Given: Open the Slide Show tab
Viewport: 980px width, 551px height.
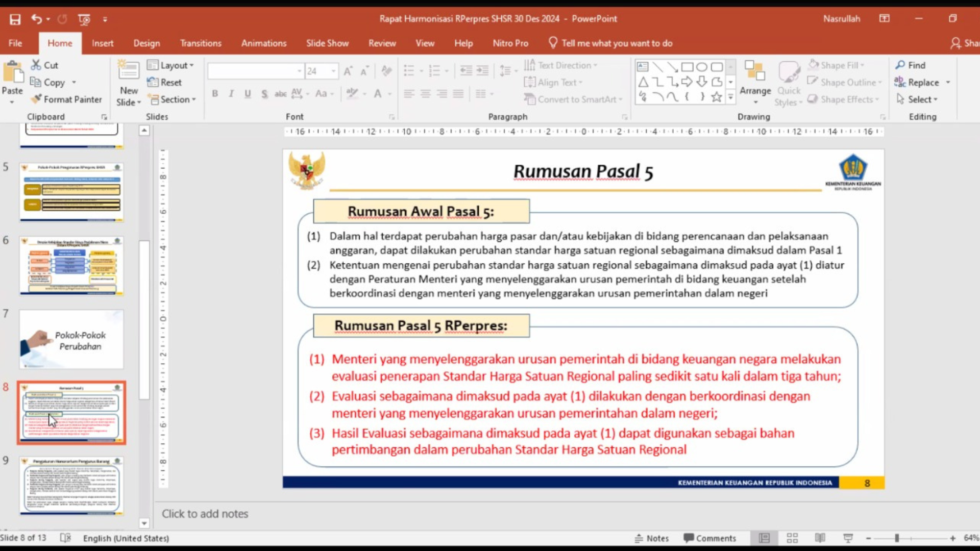Looking at the screenshot, I should (327, 43).
